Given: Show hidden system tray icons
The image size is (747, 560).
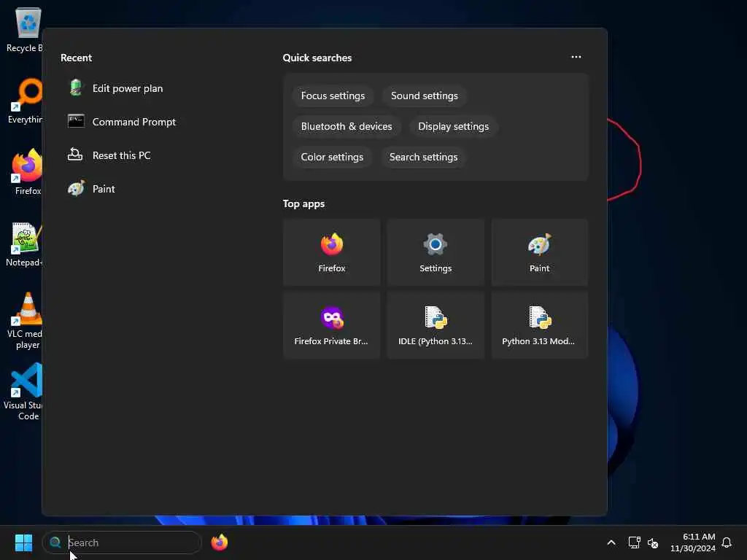Looking at the screenshot, I should (611, 542).
